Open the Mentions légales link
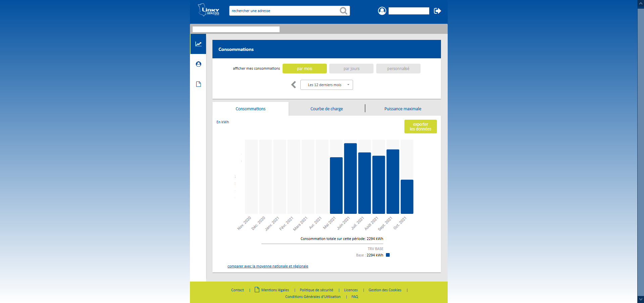The height and width of the screenshot is (303, 644). click(x=275, y=290)
